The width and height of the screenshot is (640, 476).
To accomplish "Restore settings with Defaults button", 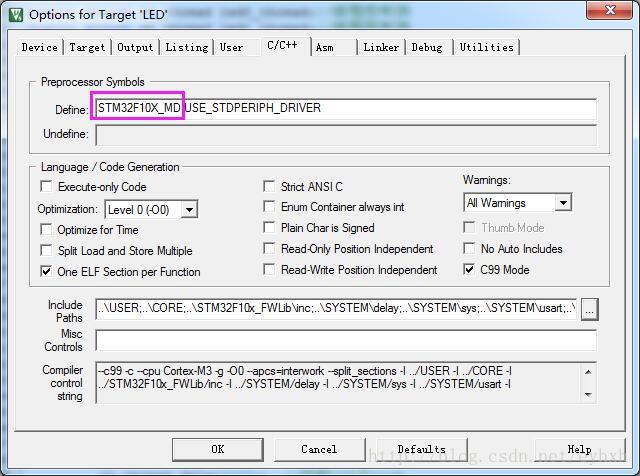I will (421, 449).
